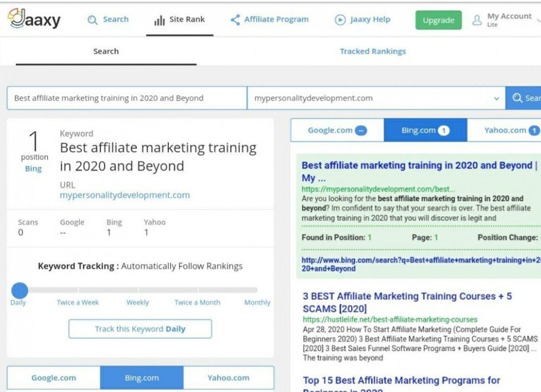Open the highlighted Best affiliate marketing training result
Screen dimensions: 541x392
click(x=419, y=172)
